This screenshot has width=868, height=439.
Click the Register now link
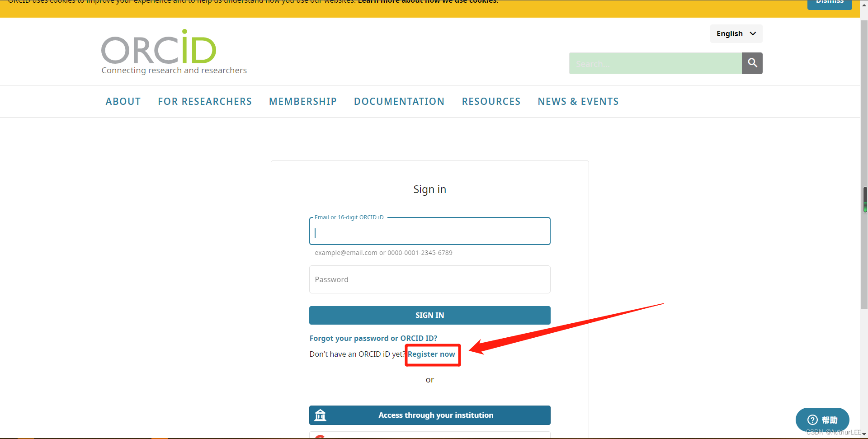click(431, 354)
